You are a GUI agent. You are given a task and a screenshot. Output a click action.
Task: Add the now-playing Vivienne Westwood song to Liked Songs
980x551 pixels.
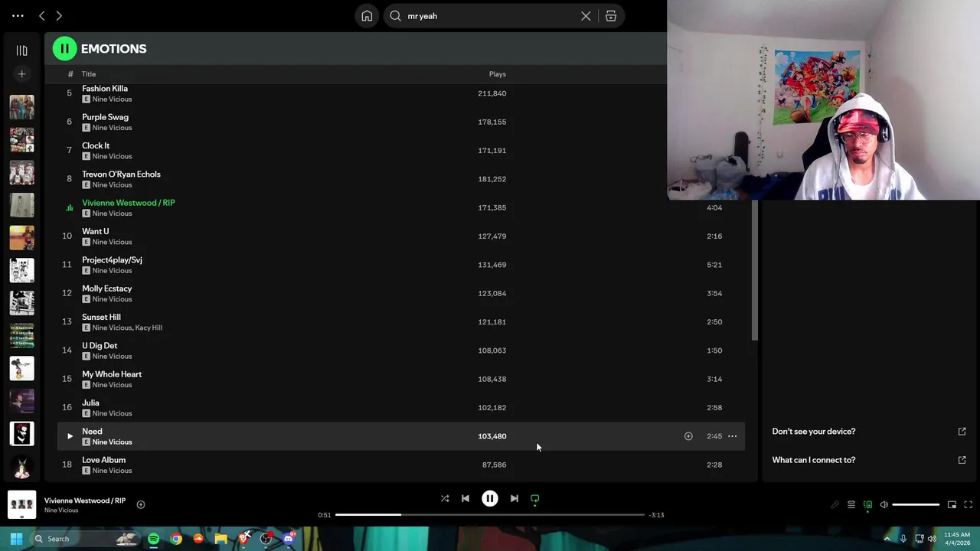[x=141, y=504]
